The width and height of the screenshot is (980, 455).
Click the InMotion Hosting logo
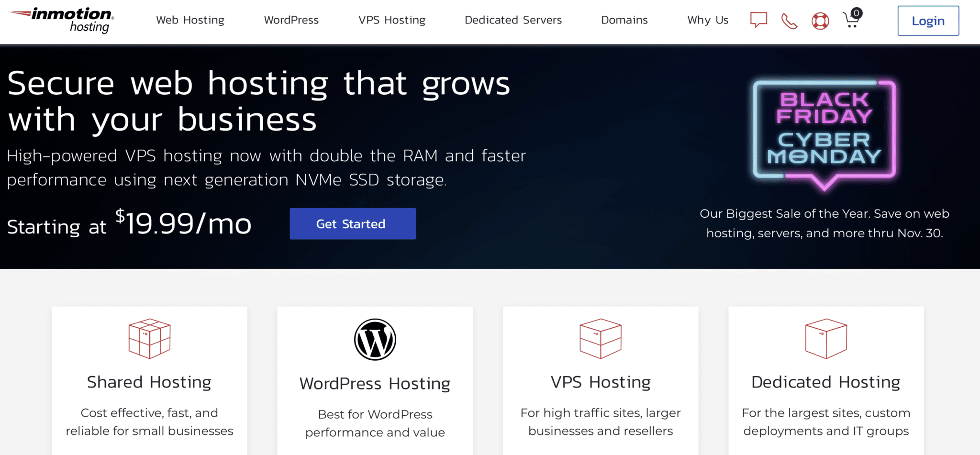tap(62, 20)
